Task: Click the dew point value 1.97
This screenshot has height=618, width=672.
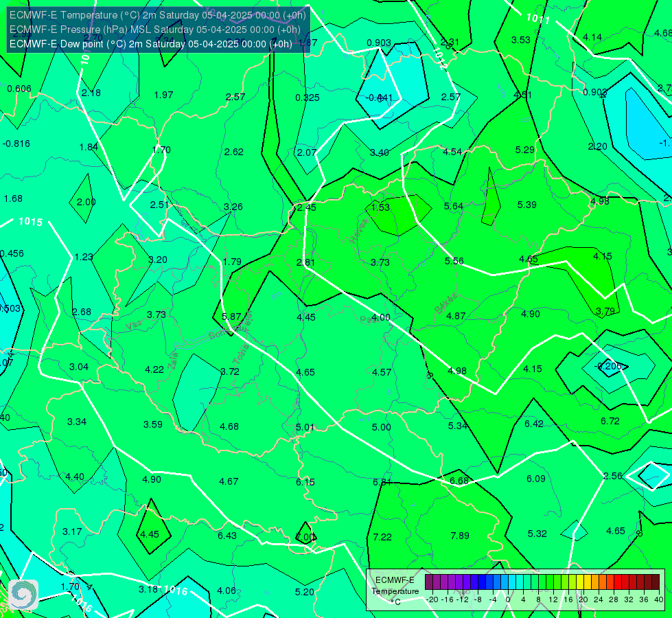Action: pyautogui.click(x=164, y=95)
